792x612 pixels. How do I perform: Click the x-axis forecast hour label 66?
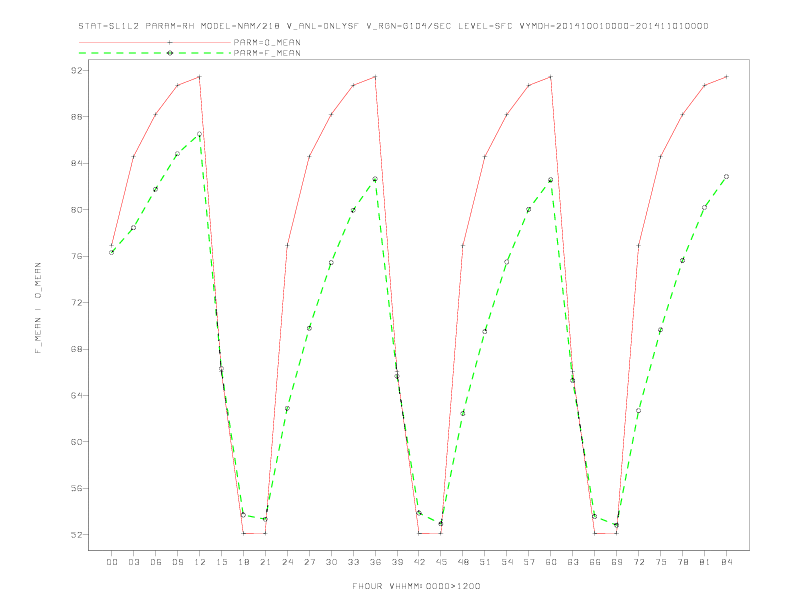[595, 562]
